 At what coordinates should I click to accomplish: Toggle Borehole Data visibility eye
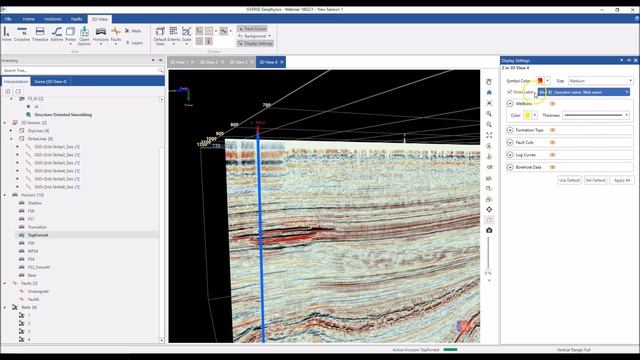point(553,167)
